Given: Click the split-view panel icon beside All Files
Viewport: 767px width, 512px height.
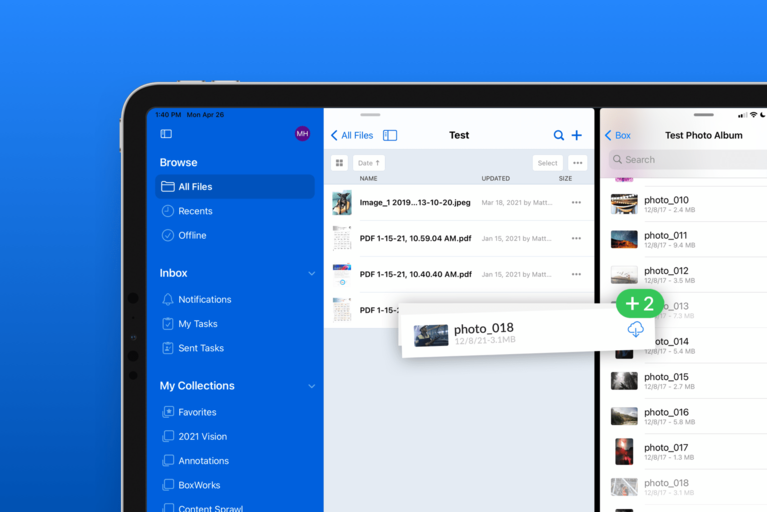Looking at the screenshot, I should (390, 135).
